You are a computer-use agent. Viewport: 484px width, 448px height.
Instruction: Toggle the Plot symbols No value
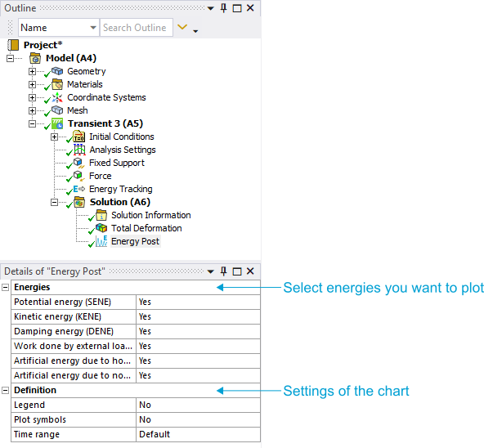[198, 419]
